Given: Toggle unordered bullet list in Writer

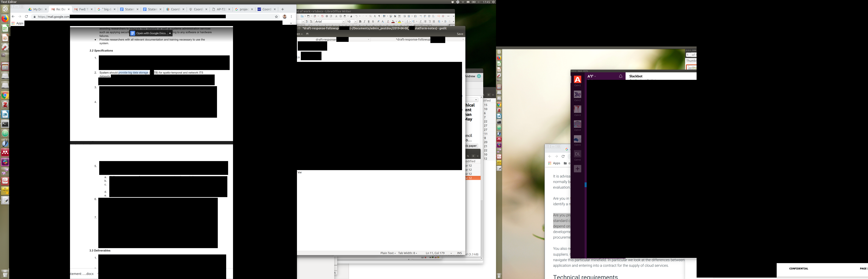Looking at the screenshot, I should click(x=407, y=22).
